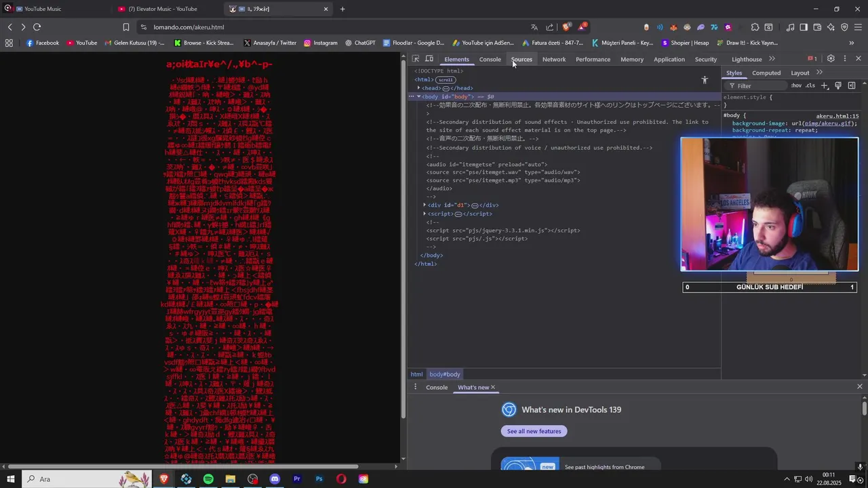Open the Brave VPN shield icon in toolbar
868x488 pixels.
[x=844, y=27]
